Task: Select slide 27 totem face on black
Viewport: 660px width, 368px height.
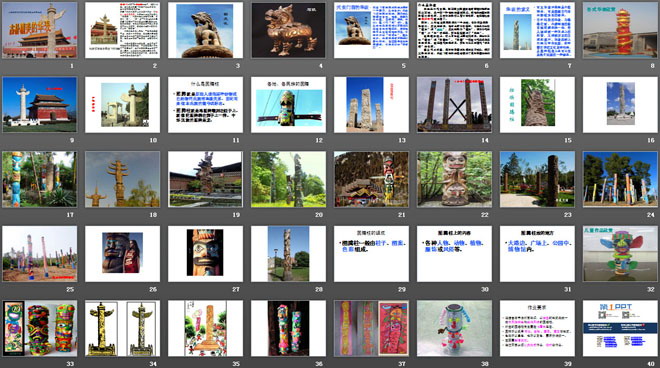Action: point(205,253)
